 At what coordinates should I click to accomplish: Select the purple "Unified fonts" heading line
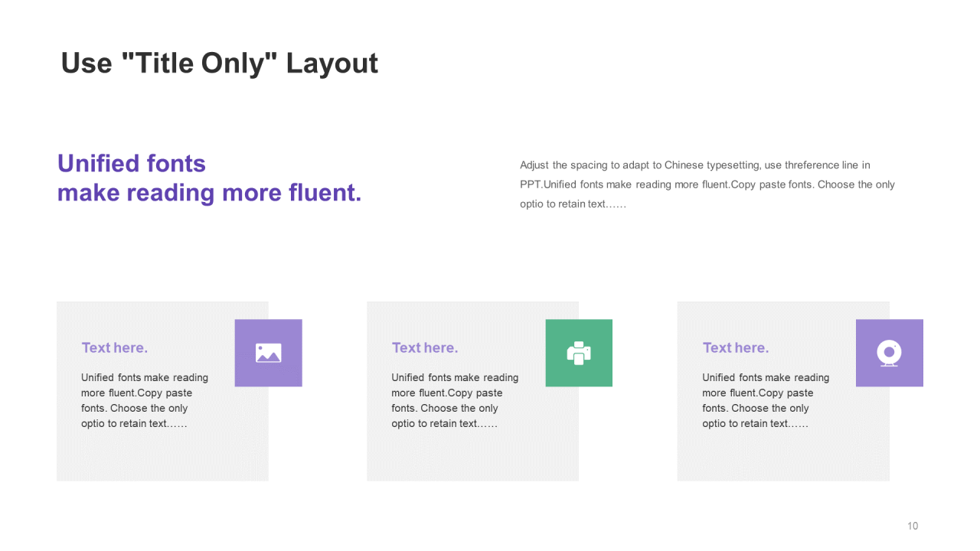point(132,164)
